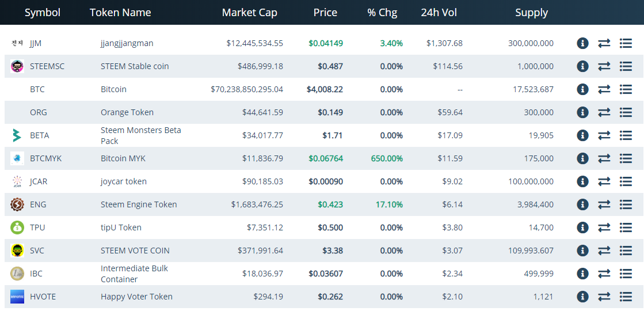Image resolution: width=644 pixels, height=311 pixels.
Task: Open list icon in JCAR row
Action: [x=626, y=181]
